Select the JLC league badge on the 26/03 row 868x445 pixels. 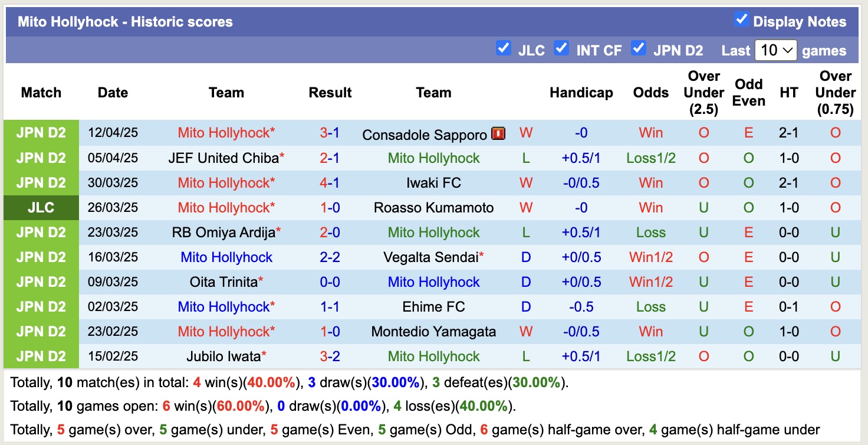tap(41, 207)
